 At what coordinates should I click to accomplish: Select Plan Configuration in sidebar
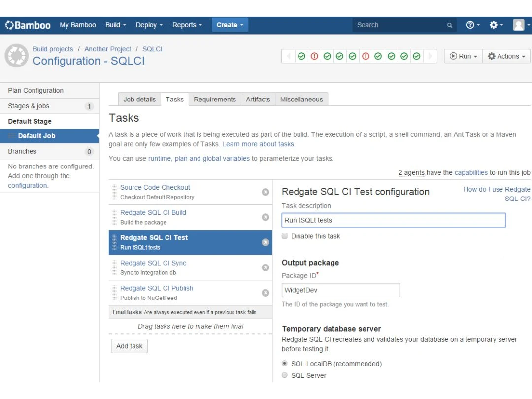(50, 91)
